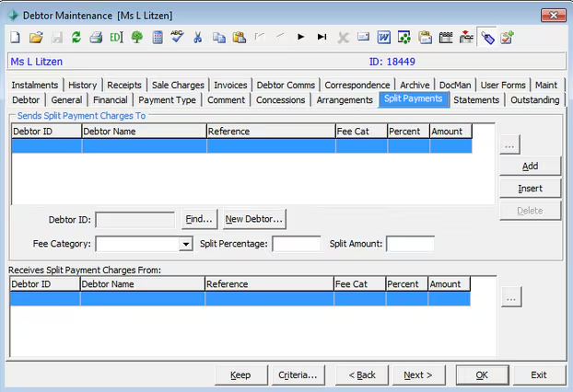The width and height of the screenshot is (573, 392).
Task: Click the green tree icon
Action: pos(137,38)
